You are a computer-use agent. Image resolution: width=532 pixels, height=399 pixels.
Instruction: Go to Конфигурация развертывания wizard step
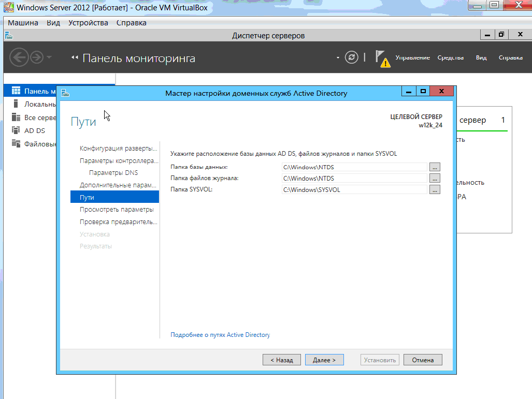click(119, 149)
